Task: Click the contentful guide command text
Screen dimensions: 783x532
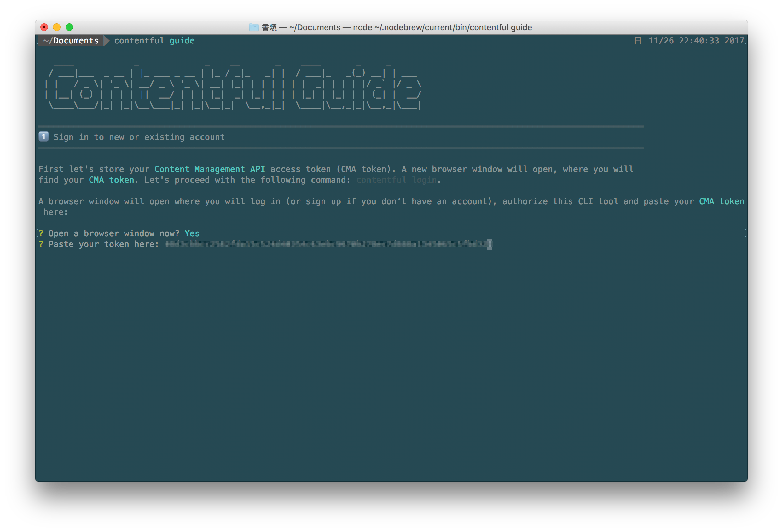Action: 154,40
